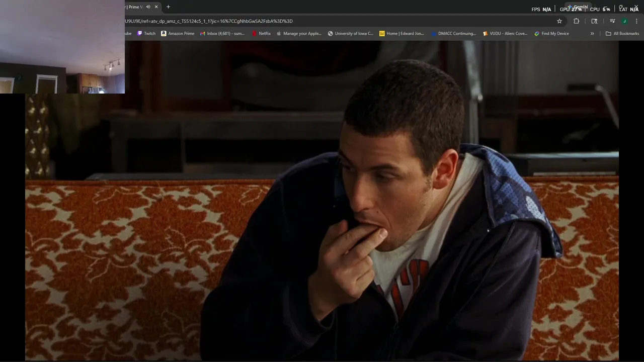Open the Amazon Prime bookmark

click(178, 34)
